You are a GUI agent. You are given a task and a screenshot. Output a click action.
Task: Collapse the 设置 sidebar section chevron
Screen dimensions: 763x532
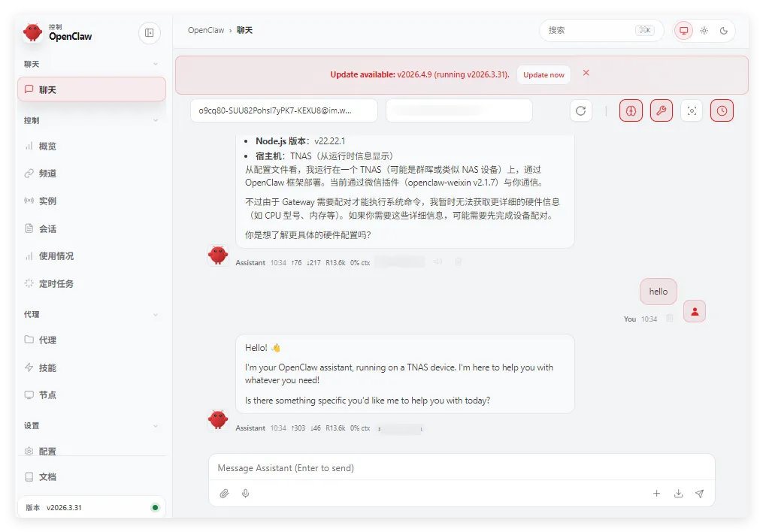156,426
